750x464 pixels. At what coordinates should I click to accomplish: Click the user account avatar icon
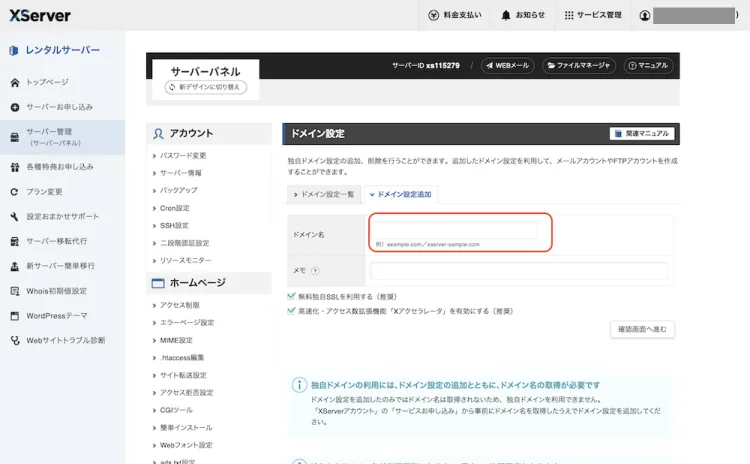point(645,15)
